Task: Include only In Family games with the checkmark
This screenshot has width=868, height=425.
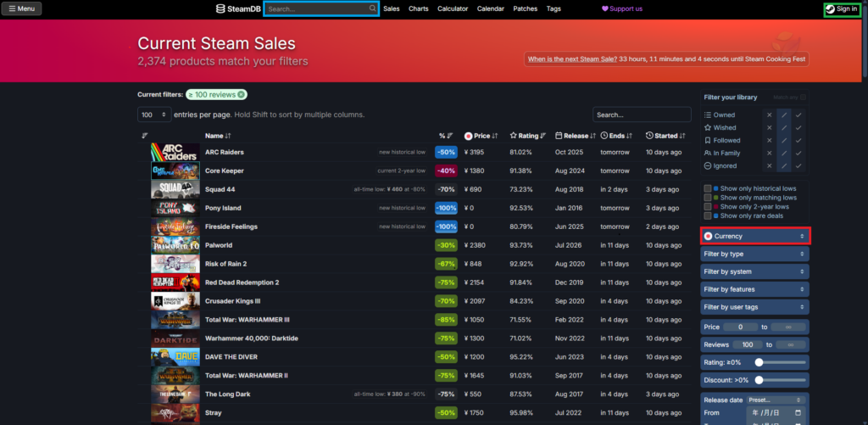Action: click(x=798, y=154)
